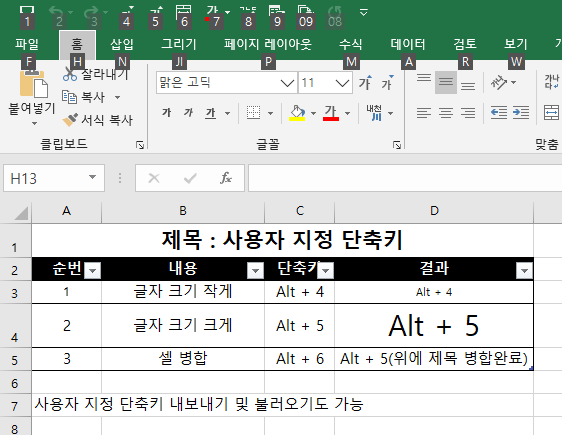Apply cell borders icon
This screenshot has height=435, width=562.
[x=253, y=113]
